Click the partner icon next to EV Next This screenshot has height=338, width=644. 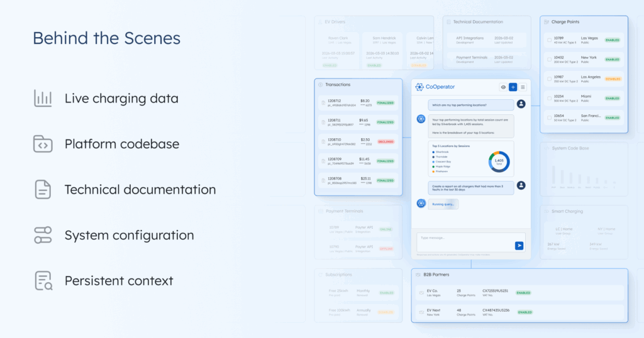(421, 312)
